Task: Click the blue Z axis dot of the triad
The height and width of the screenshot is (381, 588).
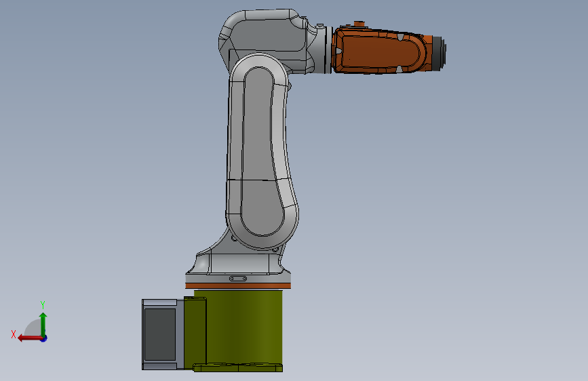Action: 44,338
